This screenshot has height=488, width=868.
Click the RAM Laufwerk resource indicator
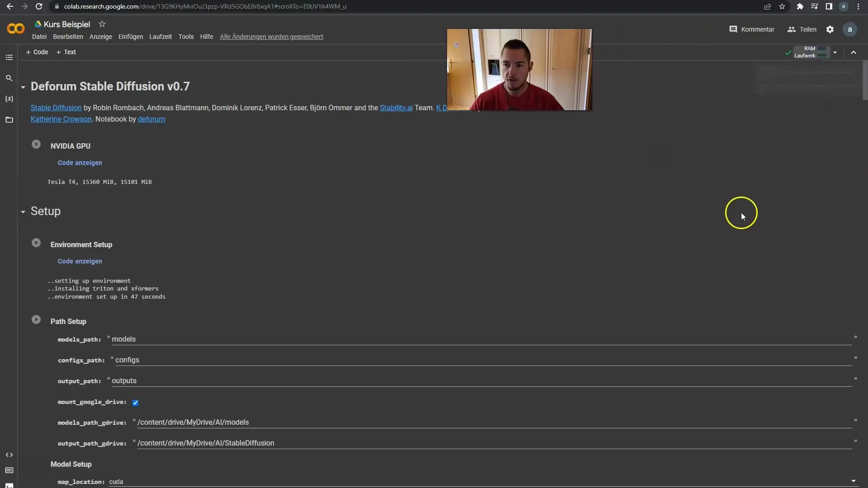point(811,52)
